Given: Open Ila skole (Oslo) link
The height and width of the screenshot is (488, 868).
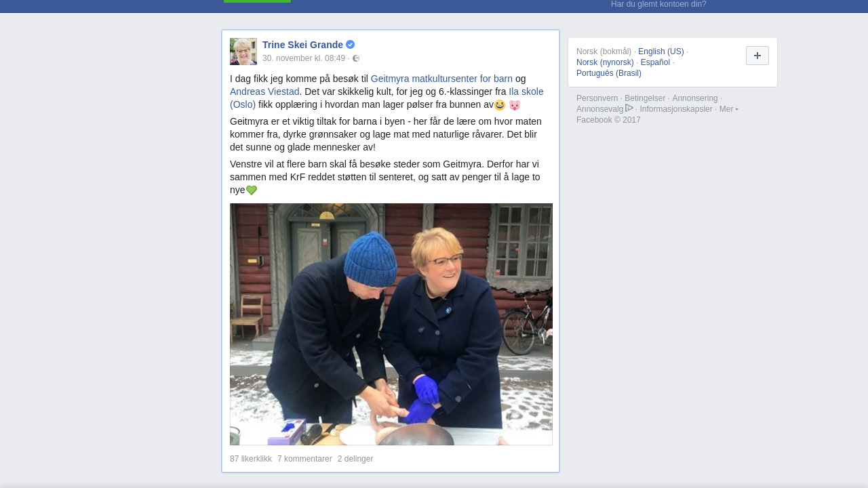Looking at the screenshot, I should point(387,98).
